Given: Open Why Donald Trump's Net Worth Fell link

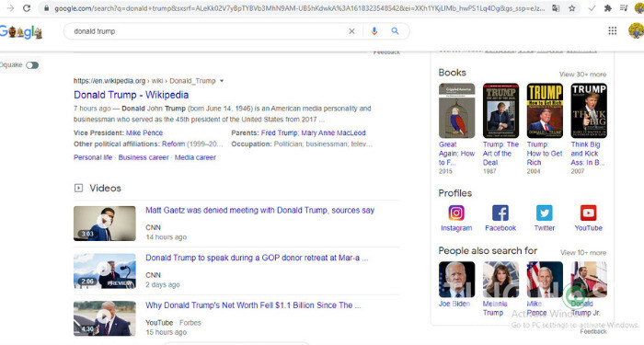Looking at the screenshot, I should tap(253, 305).
